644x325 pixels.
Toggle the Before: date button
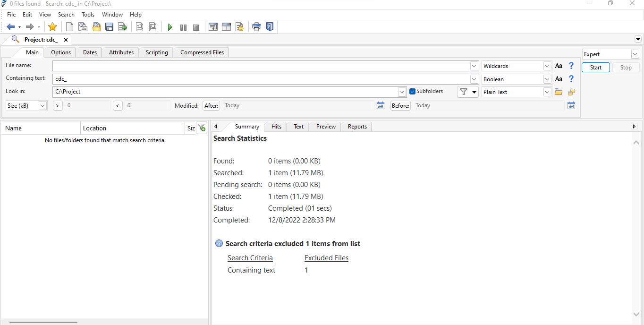(400, 106)
